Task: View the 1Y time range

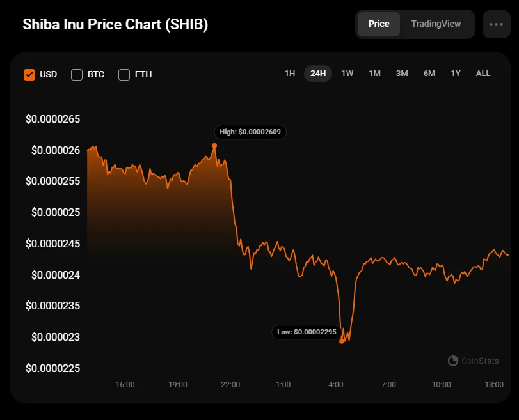Action: 456,74
